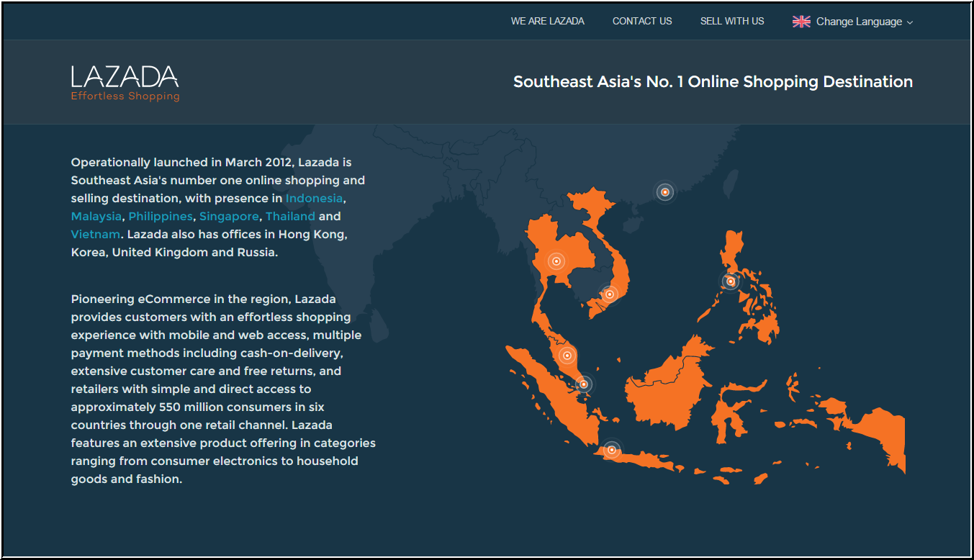974x560 pixels.
Task: Open the Change Language dropdown
Action: click(x=853, y=22)
